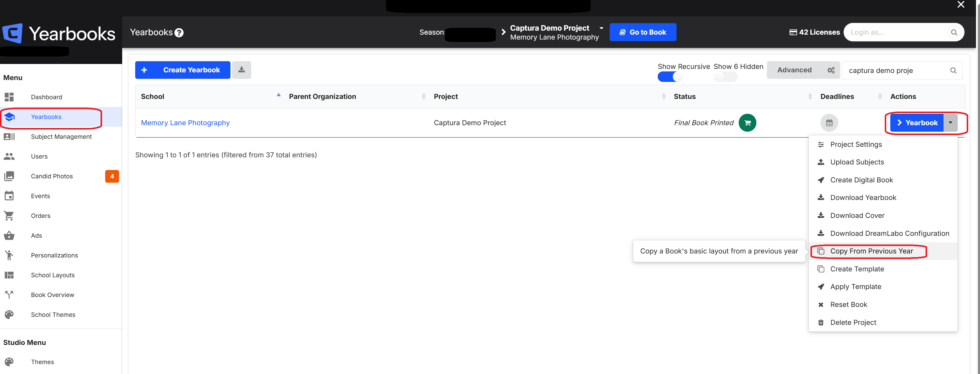Open the Deadlines calendar icon for Memory Lane
The image size is (980, 374).
(x=829, y=123)
